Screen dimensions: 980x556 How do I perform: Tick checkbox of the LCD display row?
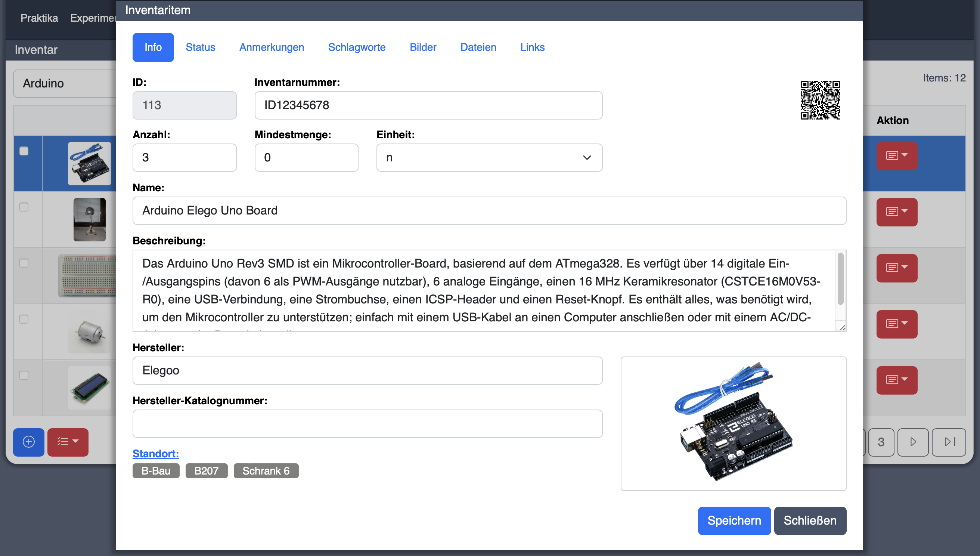click(x=24, y=376)
